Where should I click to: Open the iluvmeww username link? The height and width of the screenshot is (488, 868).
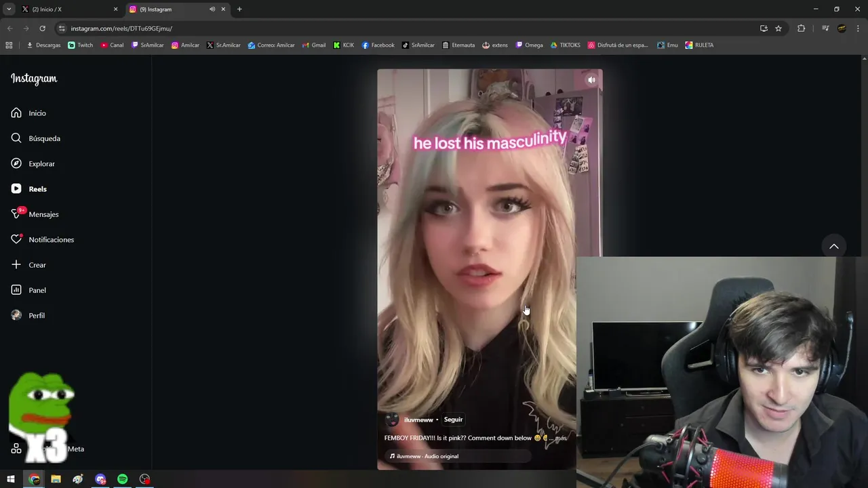point(418,420)
